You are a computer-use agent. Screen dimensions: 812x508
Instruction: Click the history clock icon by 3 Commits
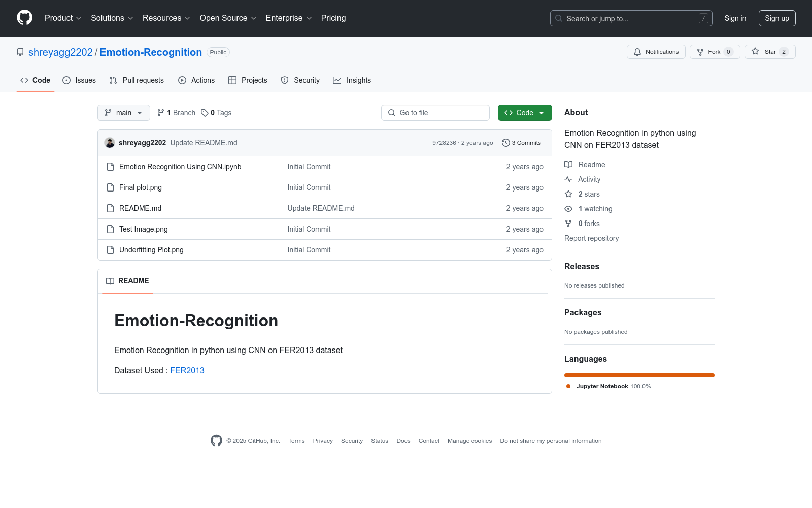click(x=505, y=143)
